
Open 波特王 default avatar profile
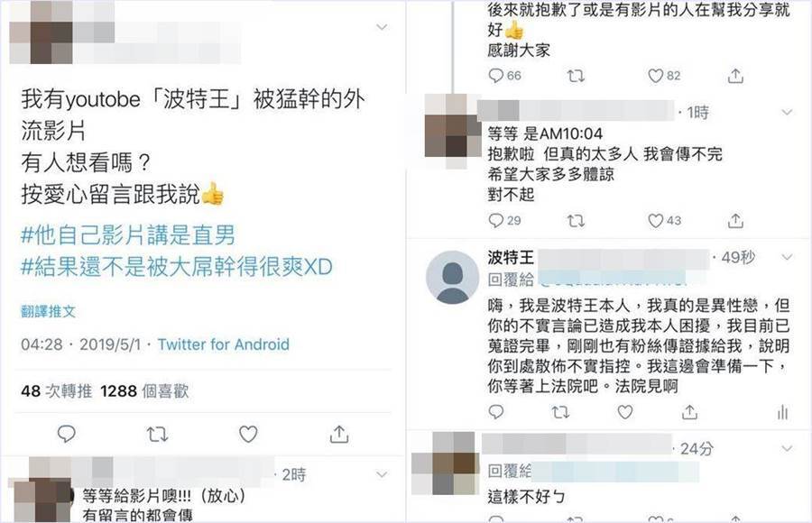(452, 278)
